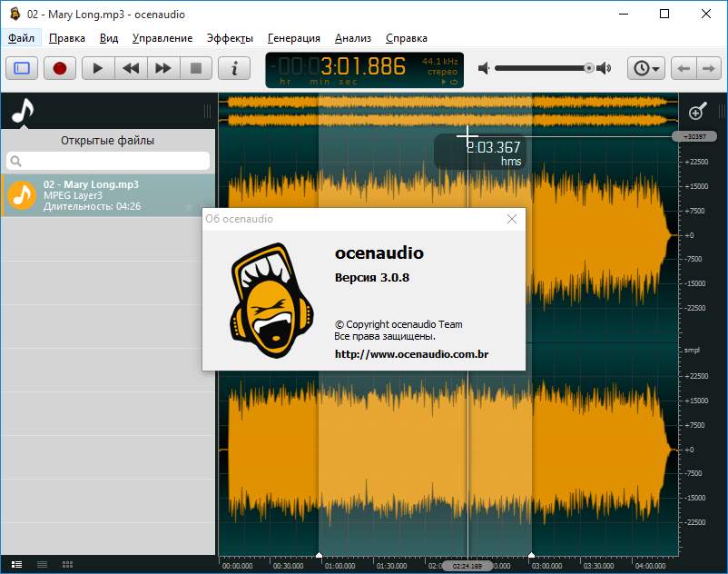The height and width of the screenshot is (574, 728).
Task: Click the selection start marker on timeline
Action: [319, 555]
